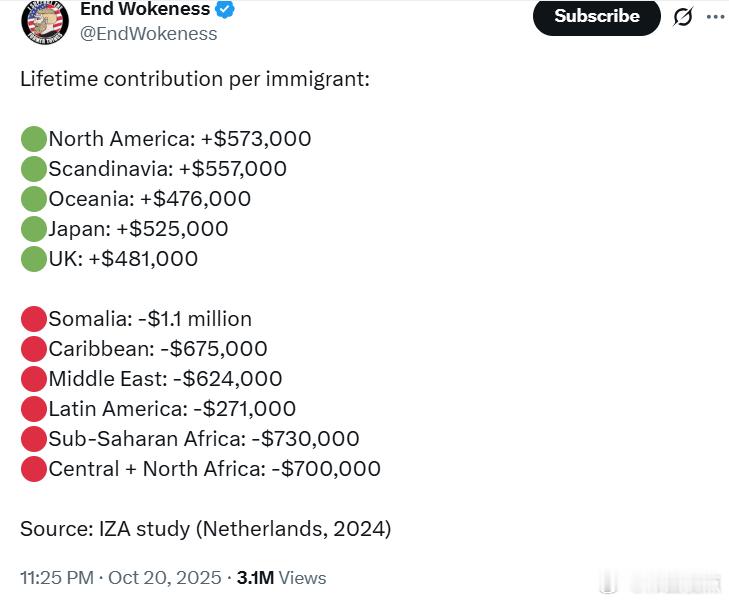Click the 3.1M Views count

tap(281, 578)
